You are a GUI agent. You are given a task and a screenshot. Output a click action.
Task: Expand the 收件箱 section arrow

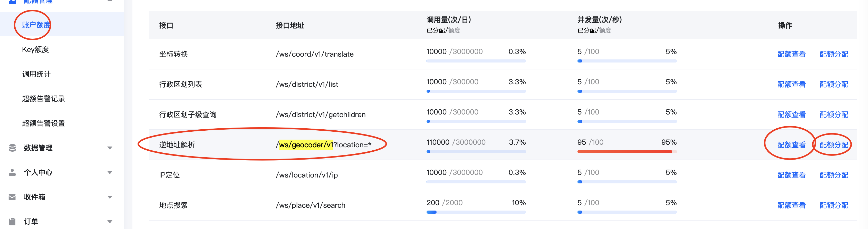click(x=110, y=197)
